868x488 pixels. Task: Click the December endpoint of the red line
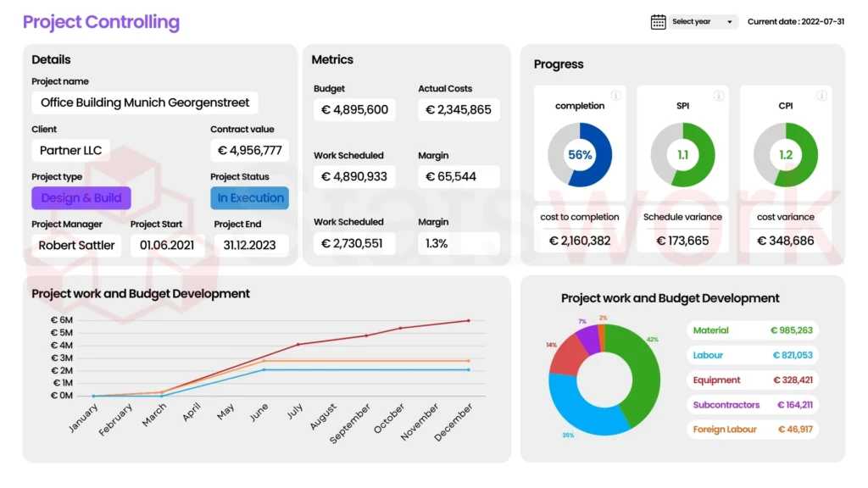click(469, 321)
